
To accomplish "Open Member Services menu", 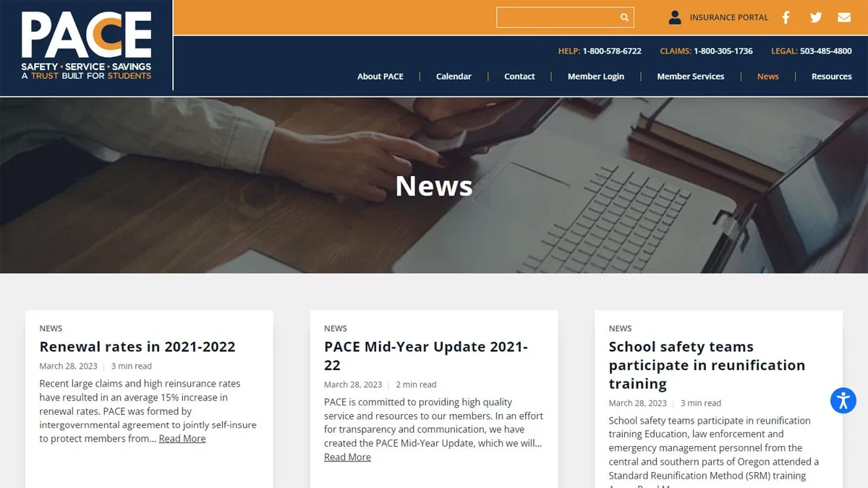I will point(691,76).
